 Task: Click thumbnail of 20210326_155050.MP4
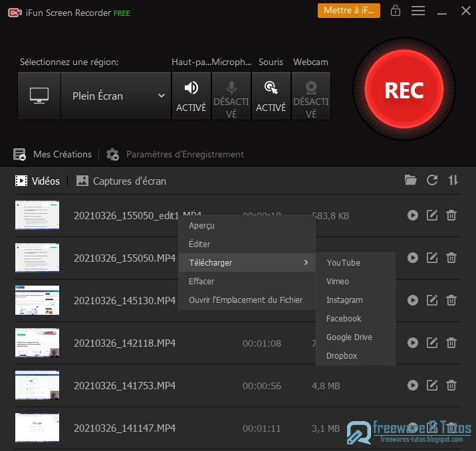[x=37, y=258]
